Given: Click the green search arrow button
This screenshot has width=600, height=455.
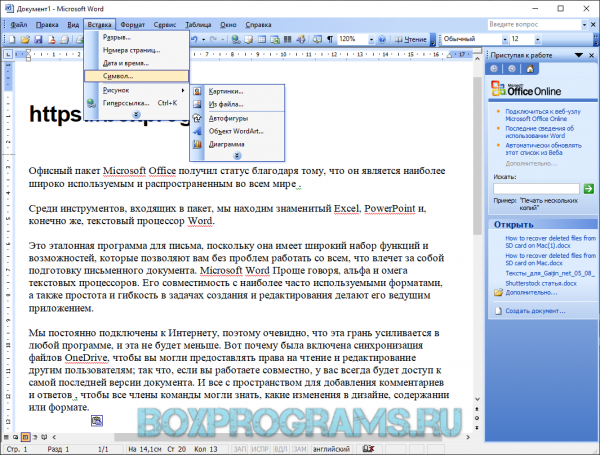Looking at the screenshot, I should 589,188.
